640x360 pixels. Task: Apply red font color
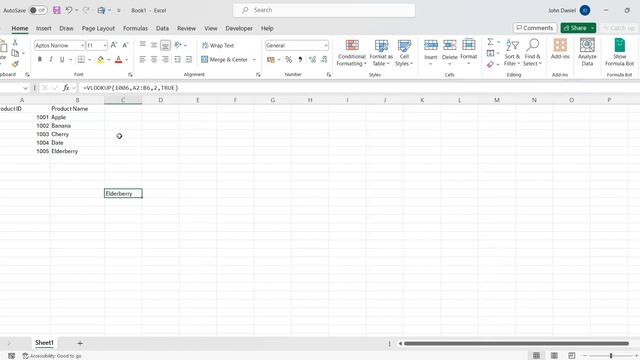coord(118,60)
